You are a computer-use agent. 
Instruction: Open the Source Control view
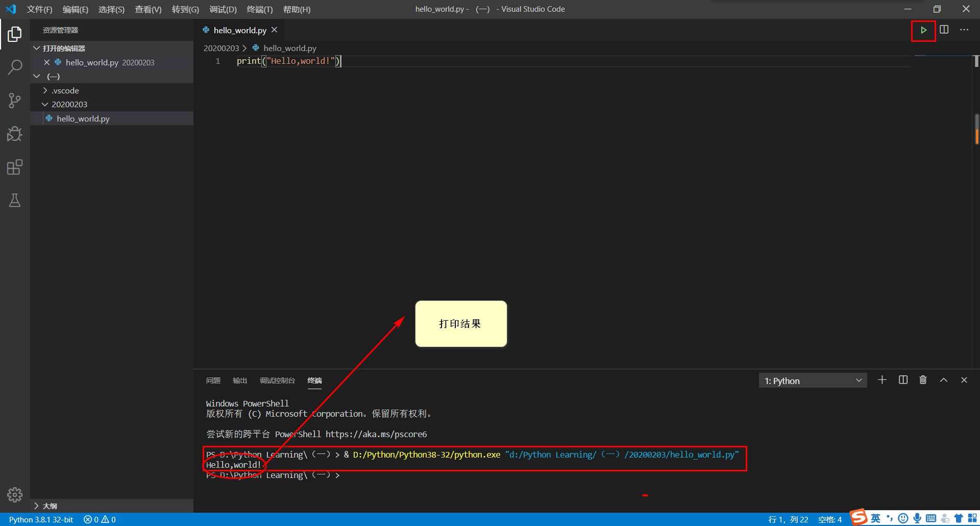point(15,101)
